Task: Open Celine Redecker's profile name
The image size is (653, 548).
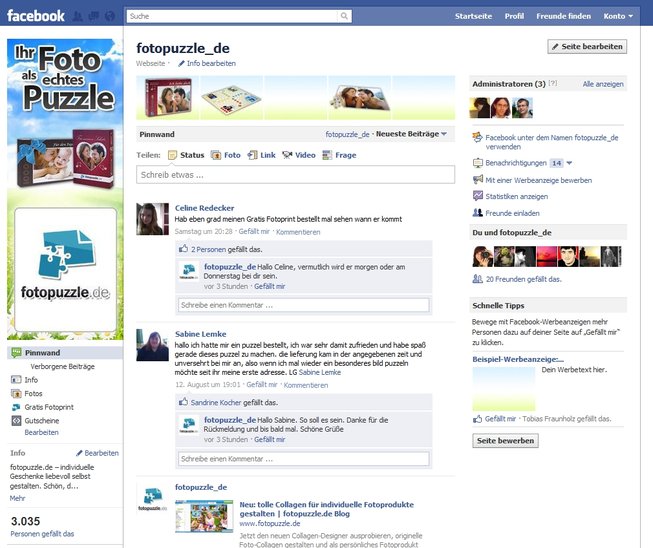Action: coord(204,208)
